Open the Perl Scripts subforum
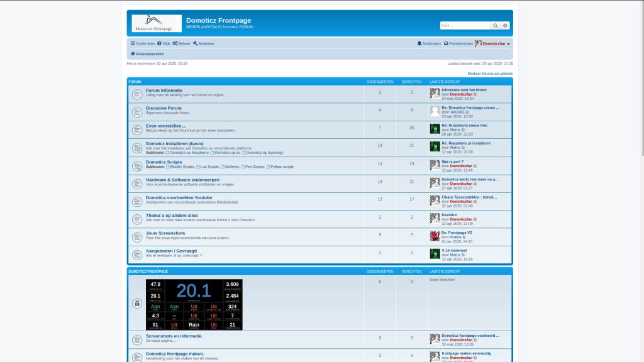The width and height of the screenshot is (644, 362). point(253,167)
